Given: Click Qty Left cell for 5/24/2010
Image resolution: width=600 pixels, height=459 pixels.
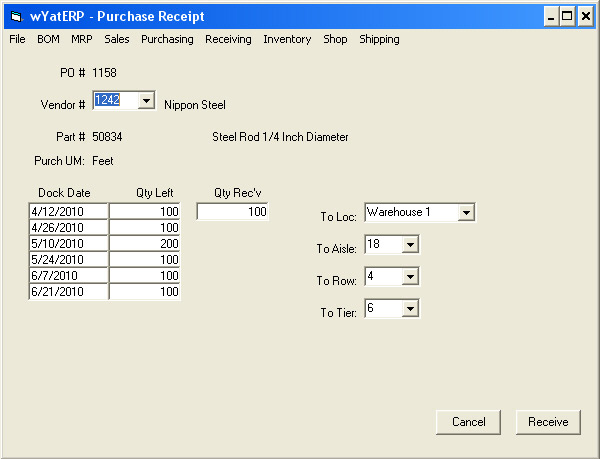Looking at the screenshot, I should pyautogui.click(x=145, y=260).
